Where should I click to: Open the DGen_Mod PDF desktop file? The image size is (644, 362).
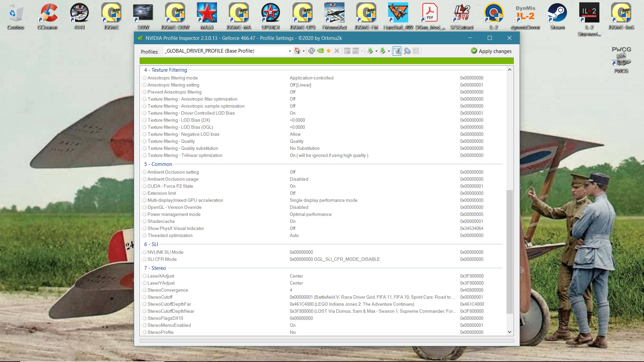point(430,16)
